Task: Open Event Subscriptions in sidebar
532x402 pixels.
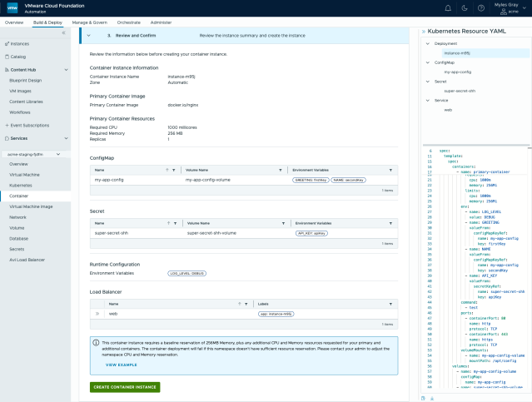Action: tap(29, 125)
